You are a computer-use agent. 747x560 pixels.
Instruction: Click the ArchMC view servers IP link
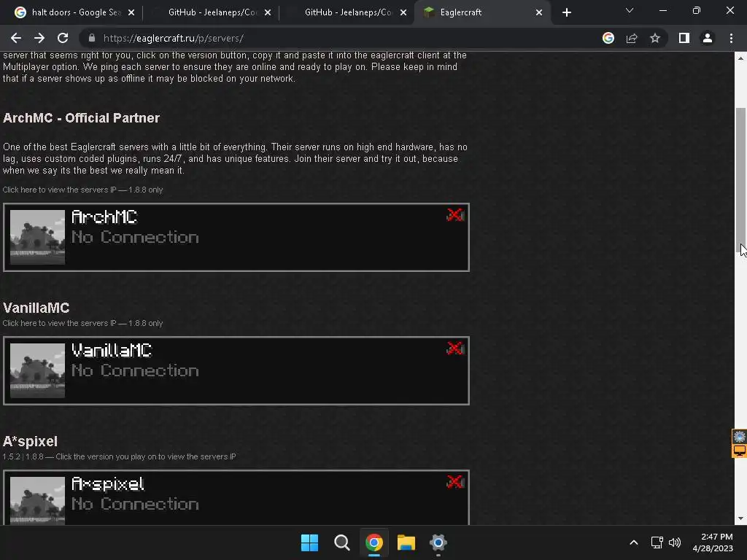(82, 190)
